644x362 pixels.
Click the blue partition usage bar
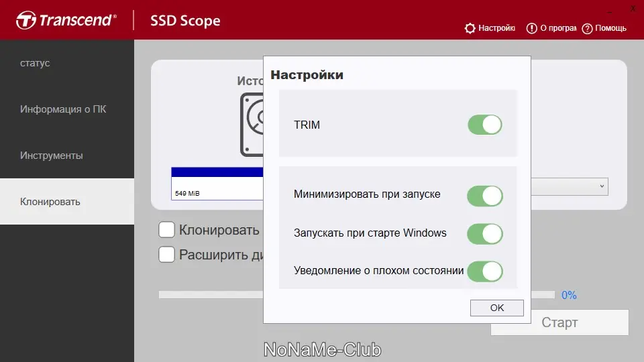coord(217,172)
